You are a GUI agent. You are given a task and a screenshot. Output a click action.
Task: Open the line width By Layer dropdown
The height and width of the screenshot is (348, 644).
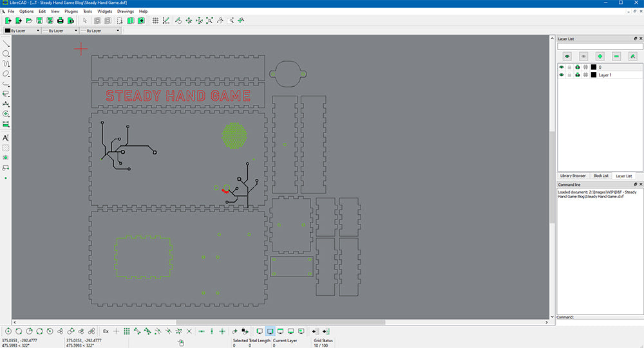pos(60,30)
